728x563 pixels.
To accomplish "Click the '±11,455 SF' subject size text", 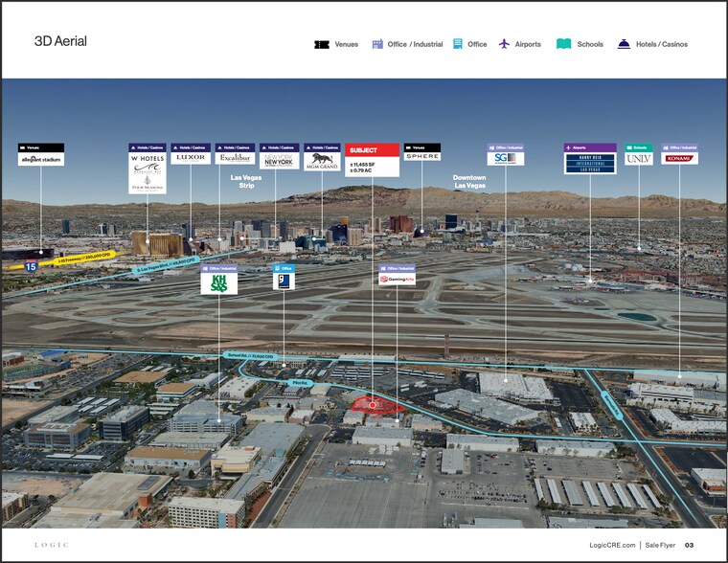I will (363, 165).
